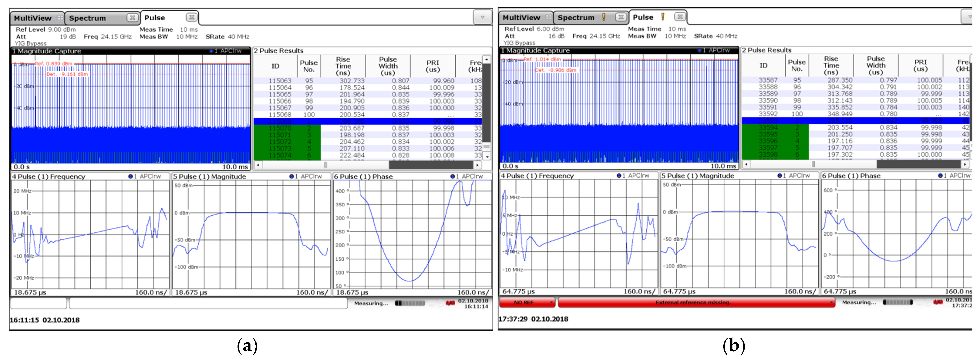Open the dropdown arrow at top right of left screen
The height and width of the screenshot is (360, 980).
pyautogui.click(x=482, y=17)
